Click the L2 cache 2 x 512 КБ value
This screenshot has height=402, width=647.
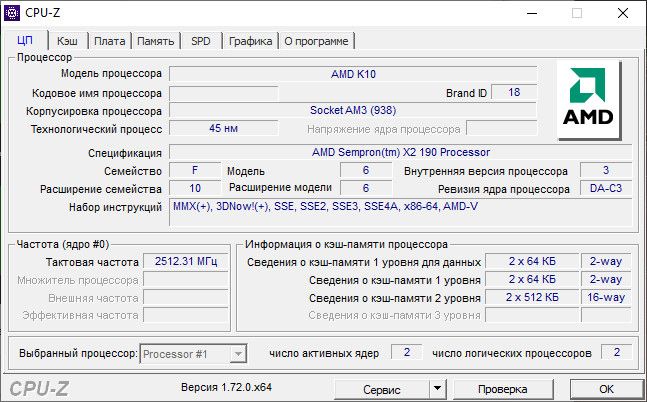point(532,297)
